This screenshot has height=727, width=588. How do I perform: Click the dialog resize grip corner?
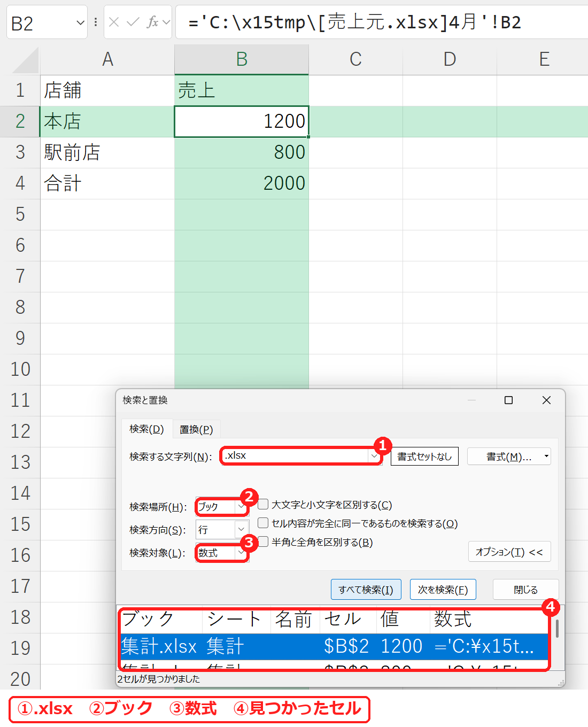[x=561, y=683]
